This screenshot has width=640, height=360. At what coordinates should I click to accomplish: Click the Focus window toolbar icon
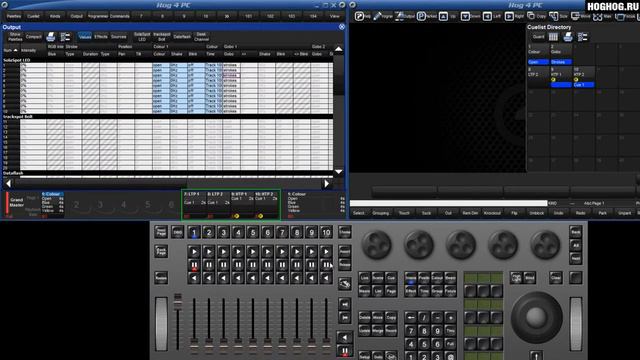pos(620,16)
